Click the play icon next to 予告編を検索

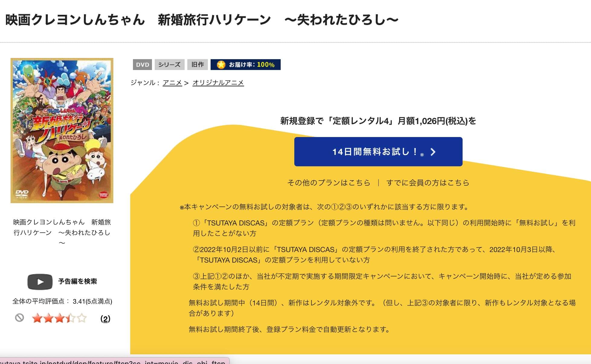40,282
